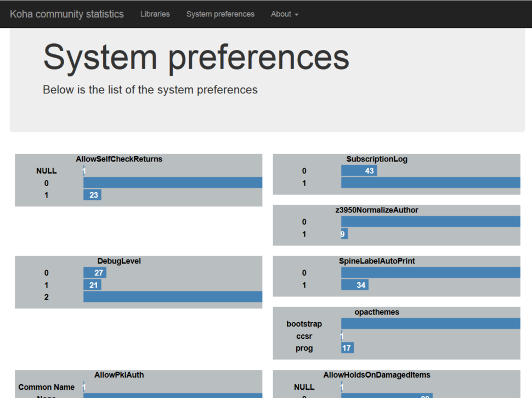Select the DebugLevel value 2 bar
Viewport: 532px width, 398px height.
coord(173,297)
